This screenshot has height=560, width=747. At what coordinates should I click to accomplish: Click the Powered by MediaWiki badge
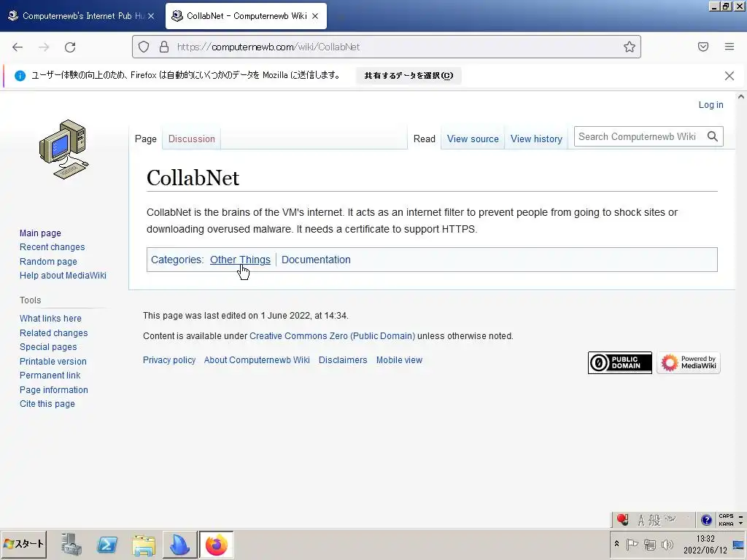[x=689, y=363]
